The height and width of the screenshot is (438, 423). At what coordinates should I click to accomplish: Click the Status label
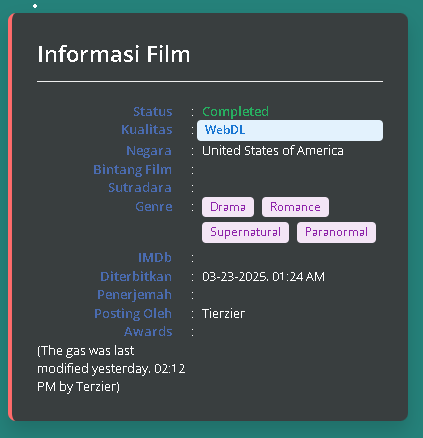click(153, 112)
